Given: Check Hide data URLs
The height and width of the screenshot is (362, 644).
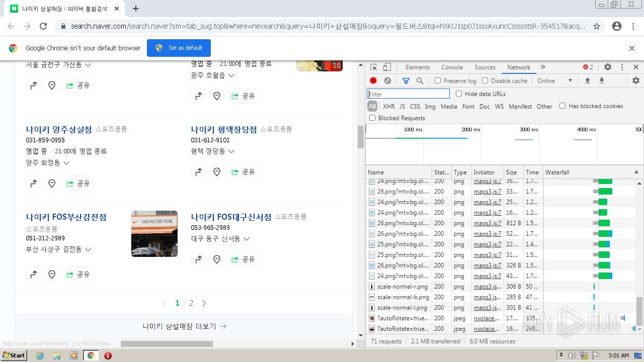Looking at the screenshot, I should click(x=459, y=94).
